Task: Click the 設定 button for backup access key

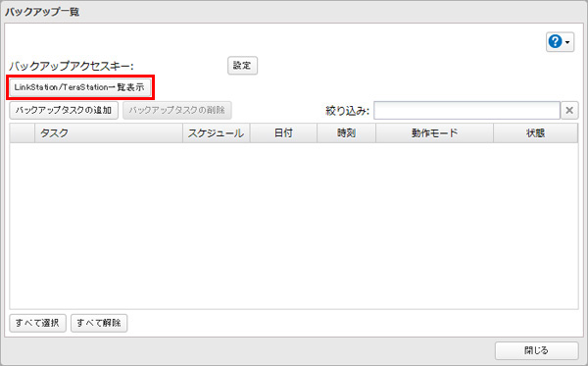Action: (x=242, y=66)
